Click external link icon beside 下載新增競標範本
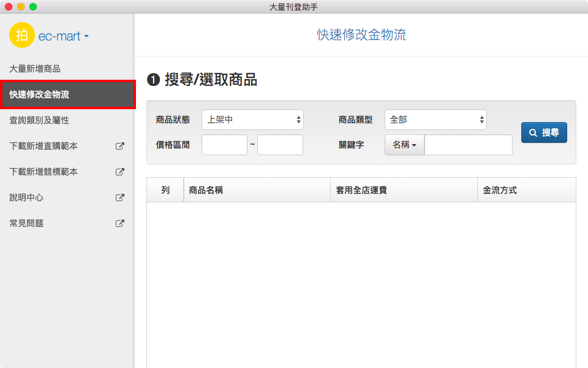 point(120,172)
